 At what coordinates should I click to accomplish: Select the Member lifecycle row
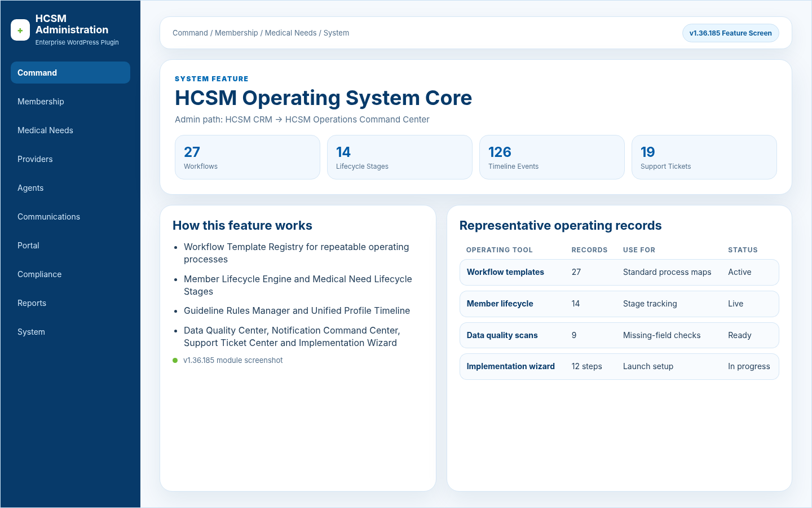(619, 304)
